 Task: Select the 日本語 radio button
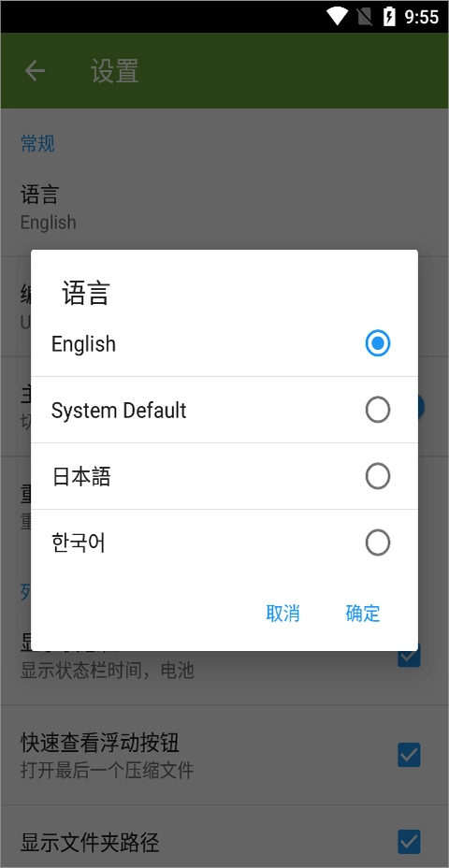coord(378,477)
